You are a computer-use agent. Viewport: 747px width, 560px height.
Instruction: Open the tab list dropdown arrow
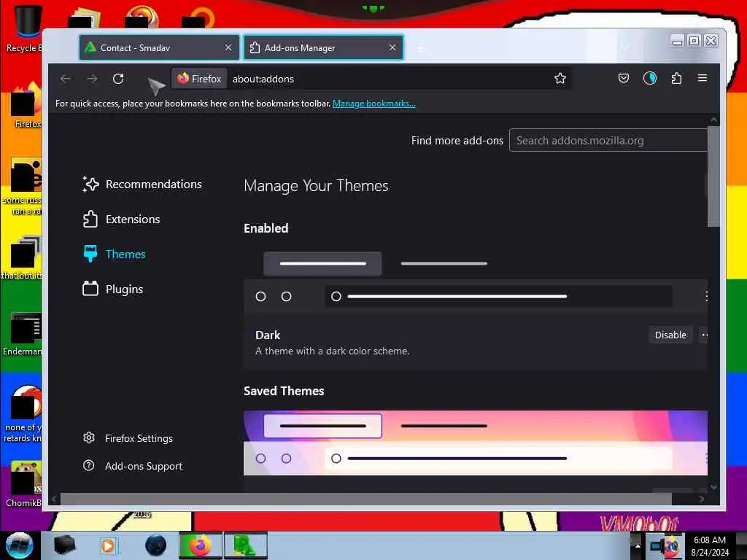(x=625, y=47)
